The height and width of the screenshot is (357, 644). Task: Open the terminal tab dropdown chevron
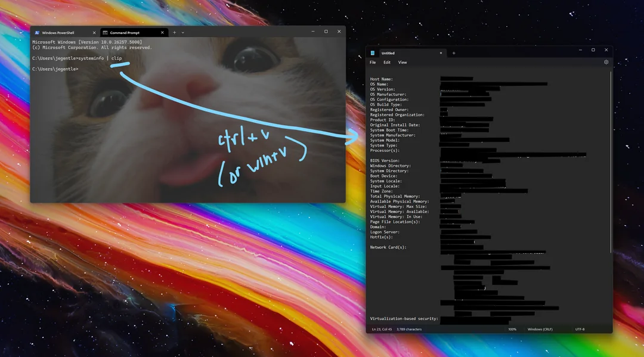tap(182, 32)
